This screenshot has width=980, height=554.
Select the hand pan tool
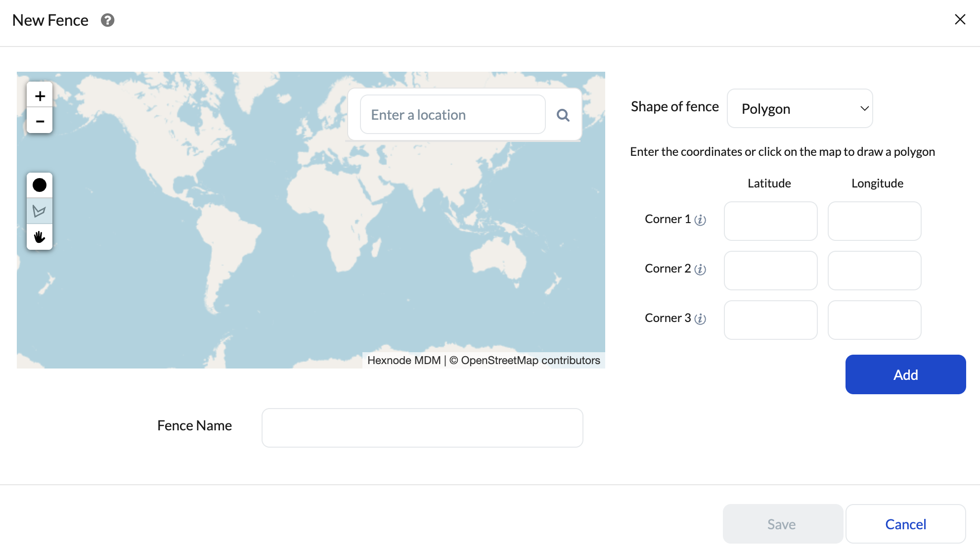[x=40, y=237]
